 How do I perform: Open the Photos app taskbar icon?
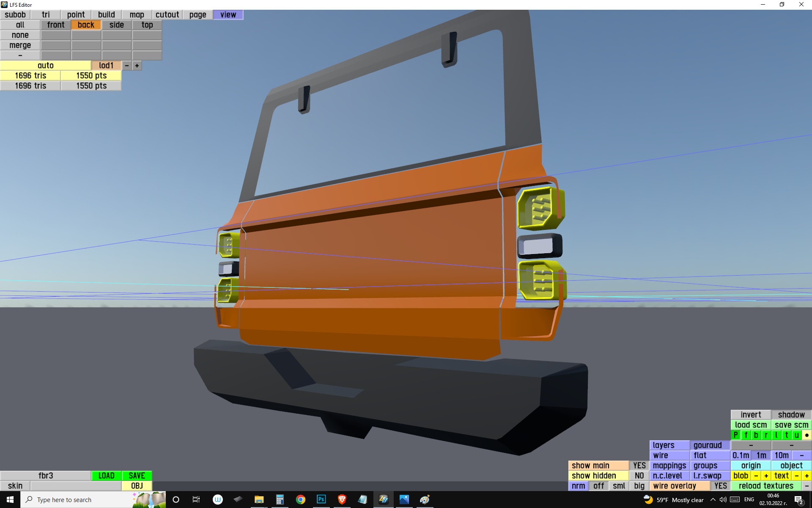point(404,500)
